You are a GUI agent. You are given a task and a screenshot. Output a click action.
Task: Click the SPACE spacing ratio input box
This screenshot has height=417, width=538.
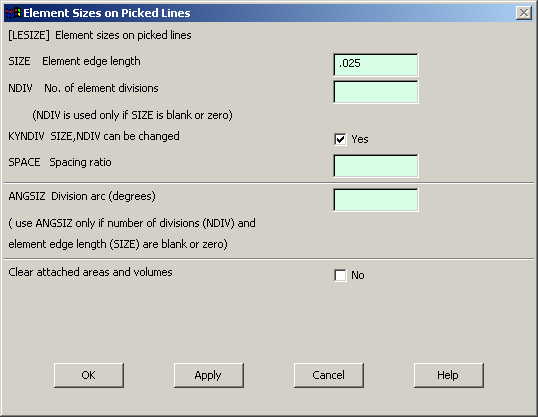tap(376, 166)
